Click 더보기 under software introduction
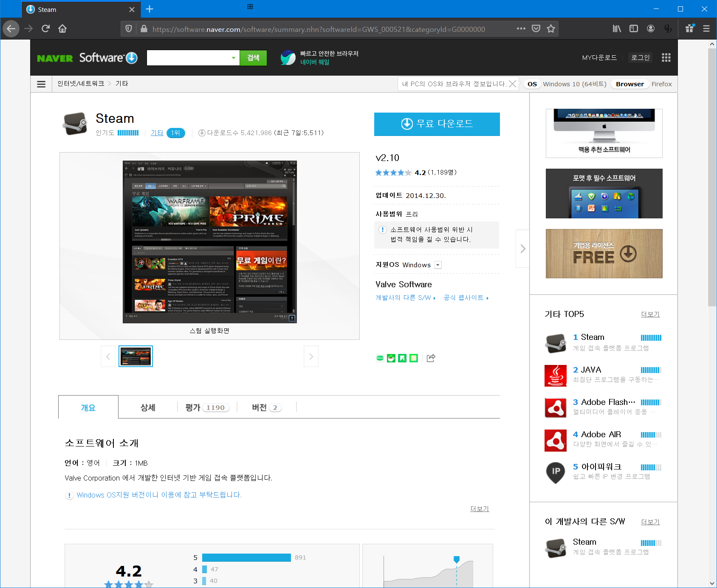Screen dimensions: 717x588 click(x=480, y=509)
